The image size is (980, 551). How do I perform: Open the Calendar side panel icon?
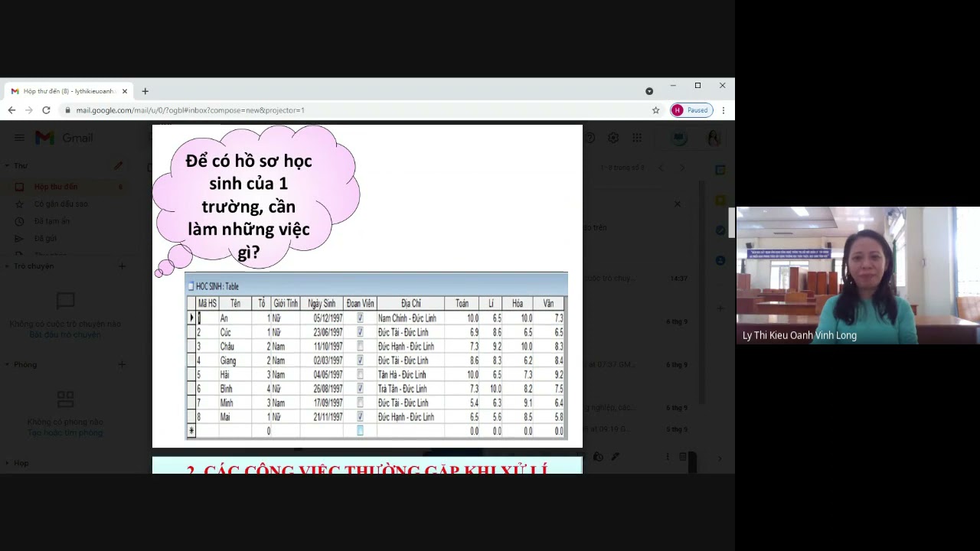click(720, 170)
